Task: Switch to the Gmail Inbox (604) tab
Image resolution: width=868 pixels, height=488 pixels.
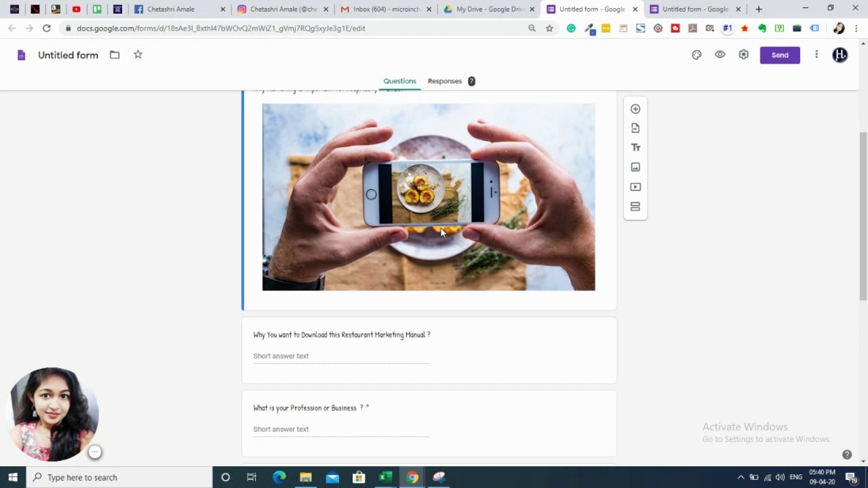Action: click(385, 9)
